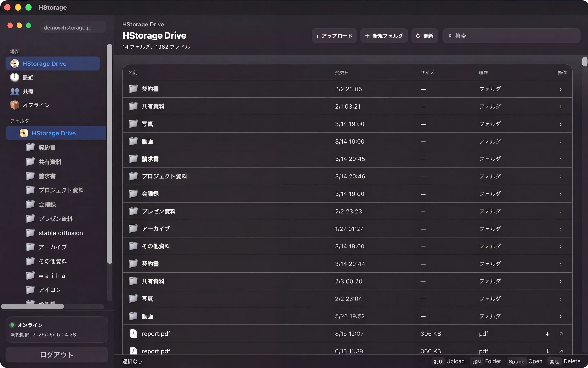Expand chevron for the その他資料 row

(561, 247)
